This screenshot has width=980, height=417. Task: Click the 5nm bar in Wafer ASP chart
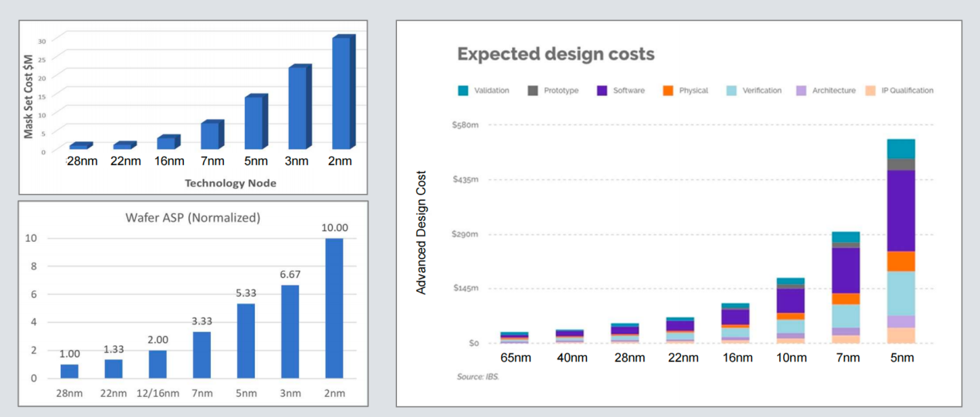246,341
